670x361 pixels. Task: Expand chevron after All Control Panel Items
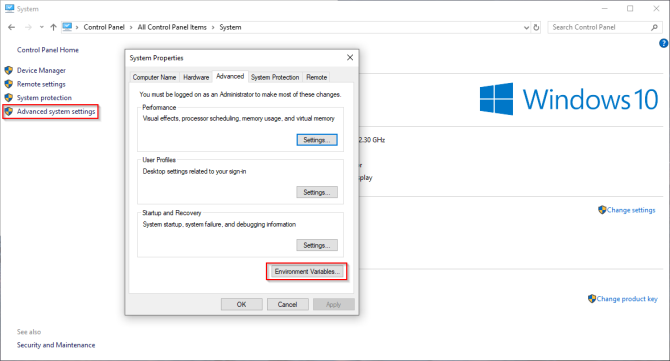coord(213,27)
